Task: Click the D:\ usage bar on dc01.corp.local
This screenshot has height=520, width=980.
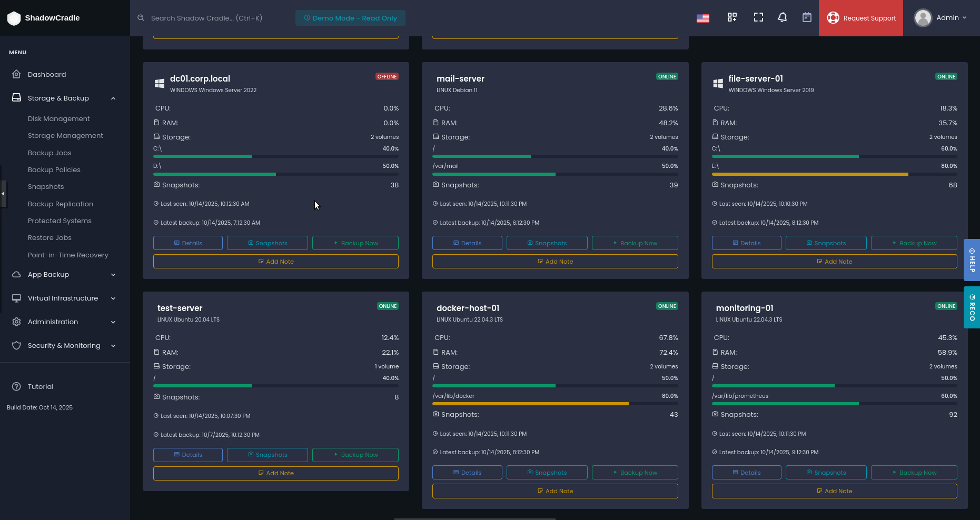Action: [276, 174]
